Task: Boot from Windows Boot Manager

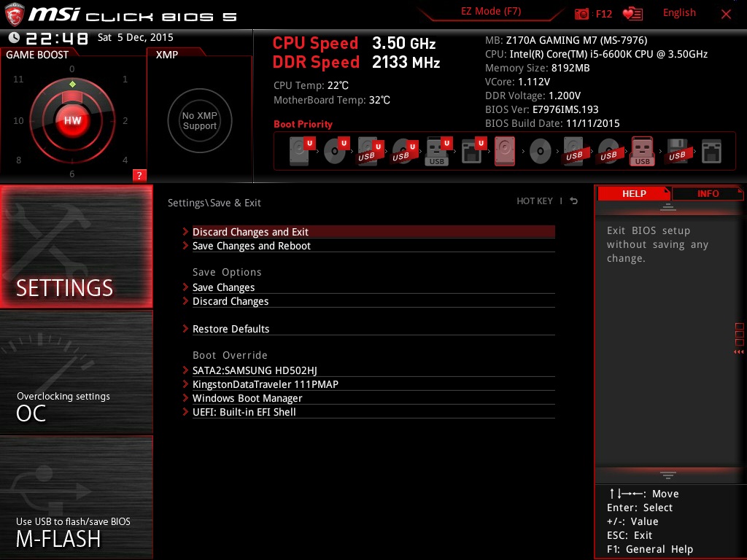Action: (x=247, y=398)
